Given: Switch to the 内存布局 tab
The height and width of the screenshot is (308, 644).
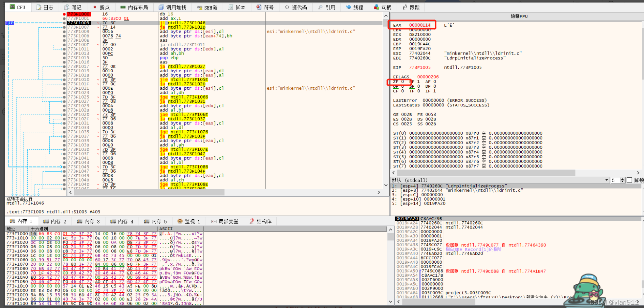Looking at the screenshot, I should tap(134, 7).
